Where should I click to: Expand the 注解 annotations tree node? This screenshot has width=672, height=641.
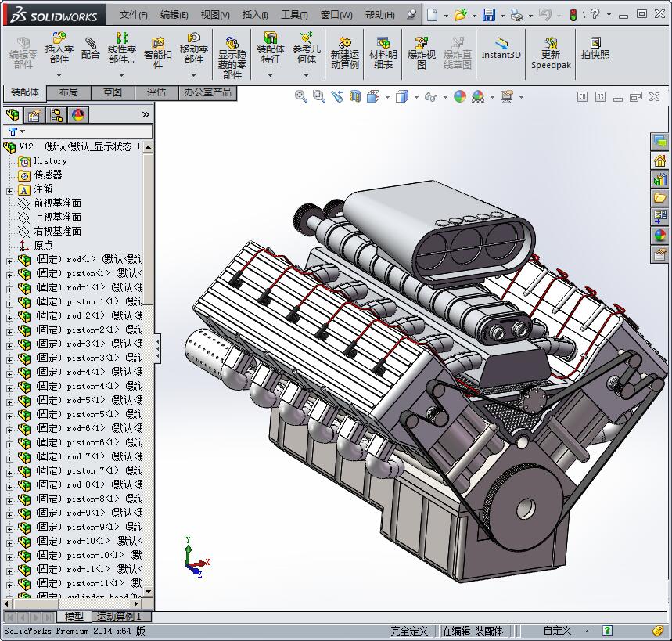[9, 190]
